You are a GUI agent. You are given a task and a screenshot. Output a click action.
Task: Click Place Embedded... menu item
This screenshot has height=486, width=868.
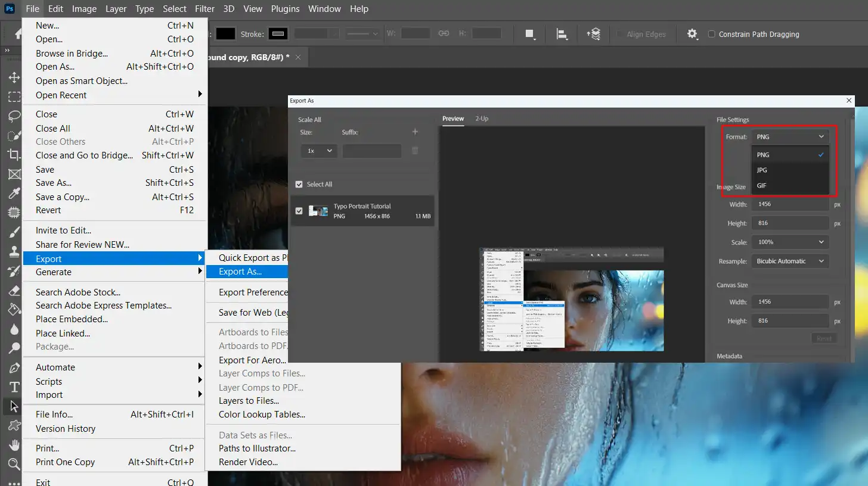point(114,319)
